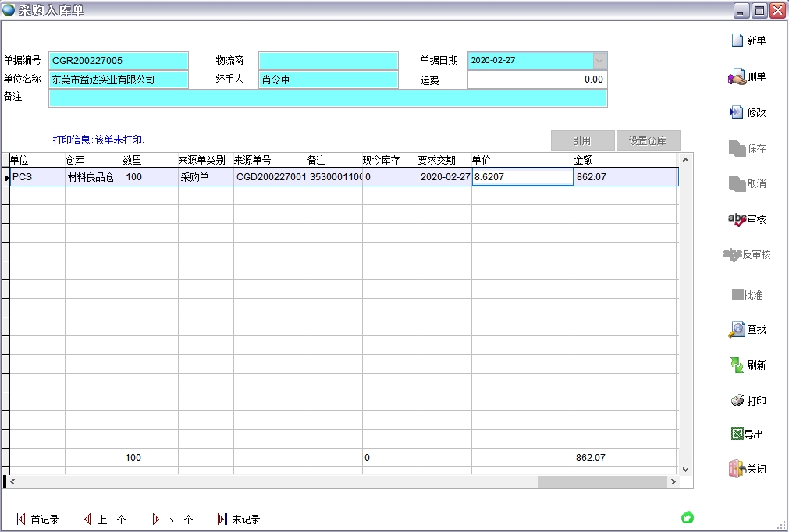This screenshot has height=532, width=789.
Task: Go to 上一个 previous record
Action: pos(105,519)
